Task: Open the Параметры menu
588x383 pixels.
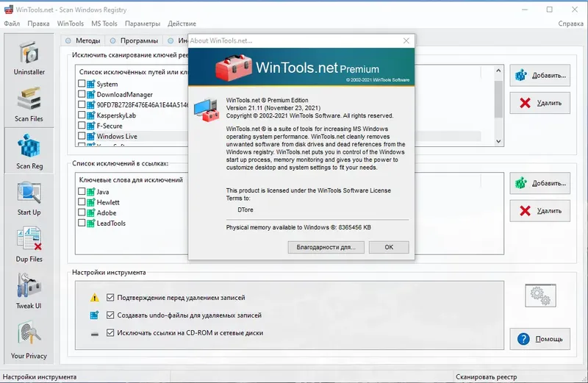Action: coord(143,24)
